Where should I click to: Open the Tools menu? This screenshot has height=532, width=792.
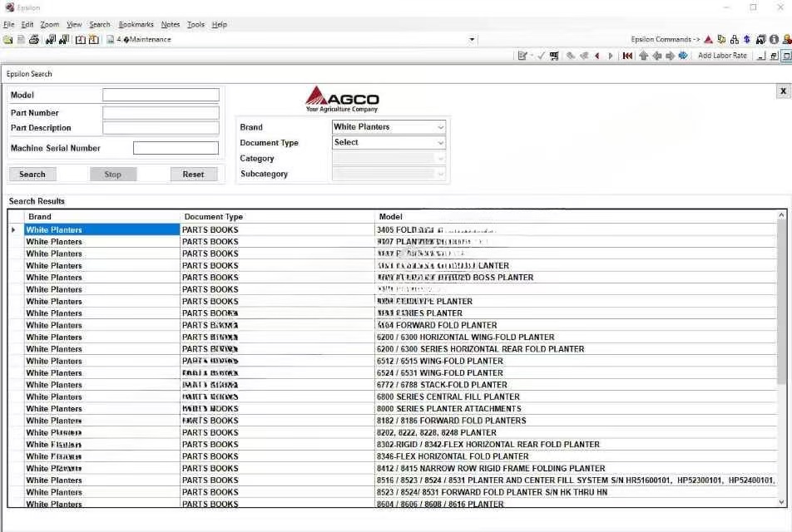pyautogui.click(x=196, y=24)
